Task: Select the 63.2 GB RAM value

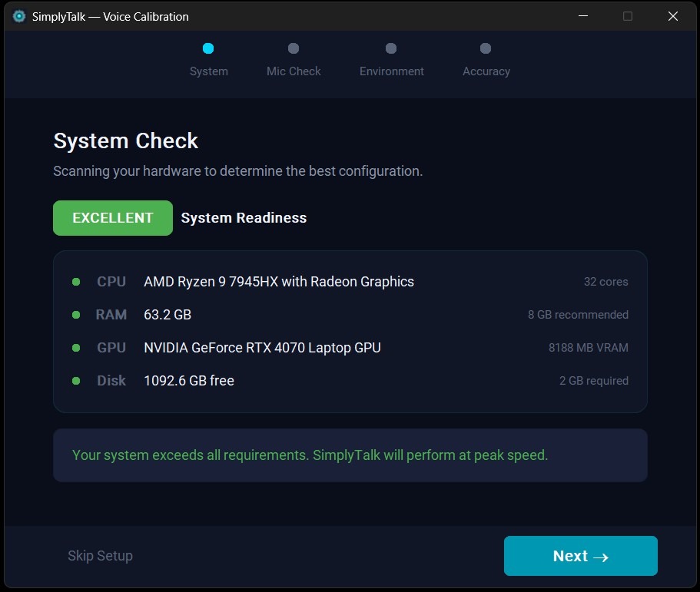Action: (x=168, y=315)
